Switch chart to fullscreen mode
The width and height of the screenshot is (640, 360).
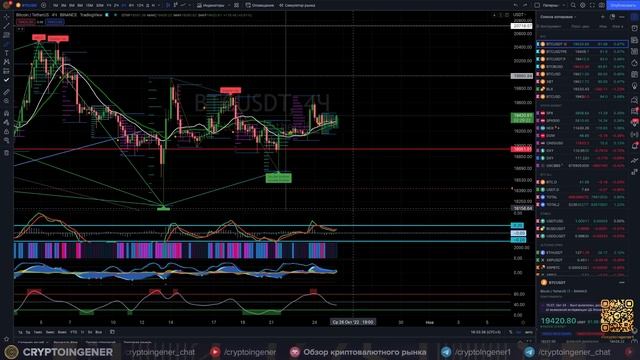coord(592,5)
